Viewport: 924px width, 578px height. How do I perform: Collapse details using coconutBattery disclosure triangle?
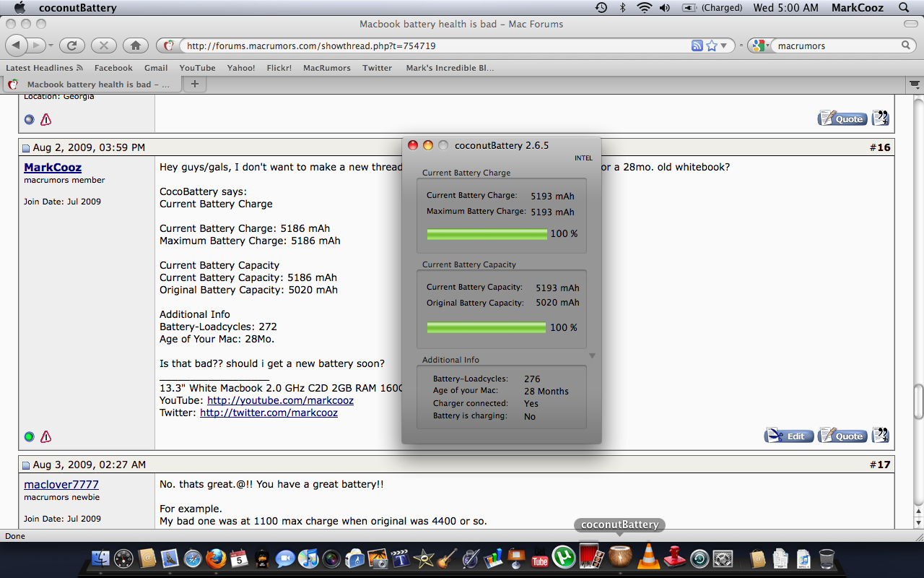[592, 355]
